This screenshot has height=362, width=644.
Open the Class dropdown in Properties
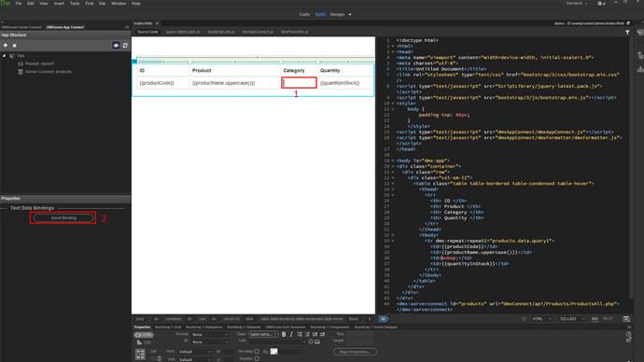coord(263,335)
